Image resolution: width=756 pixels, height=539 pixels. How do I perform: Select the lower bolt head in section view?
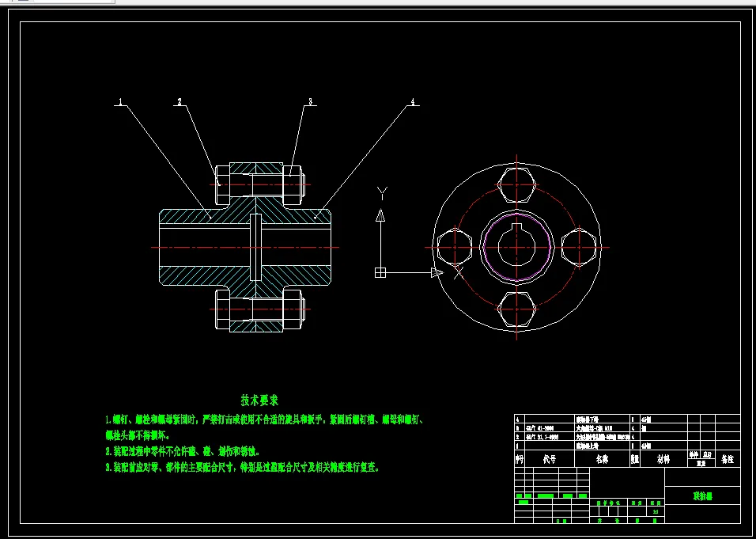(223, 309)
